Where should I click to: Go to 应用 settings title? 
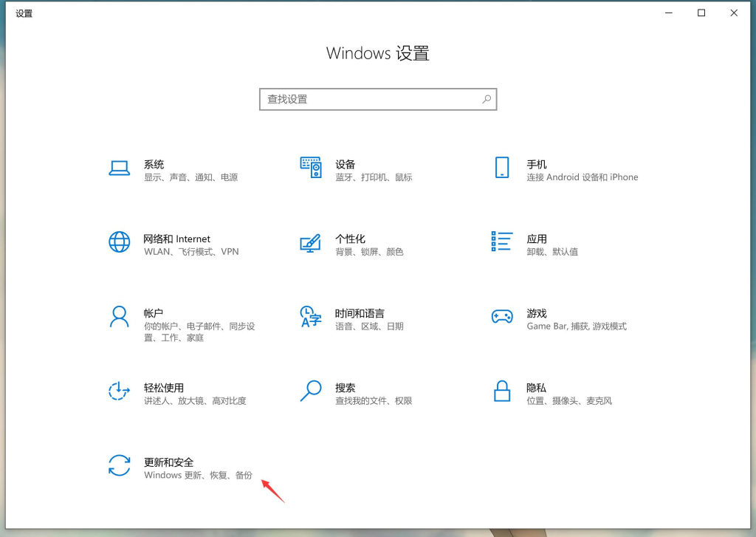[537, 239]
